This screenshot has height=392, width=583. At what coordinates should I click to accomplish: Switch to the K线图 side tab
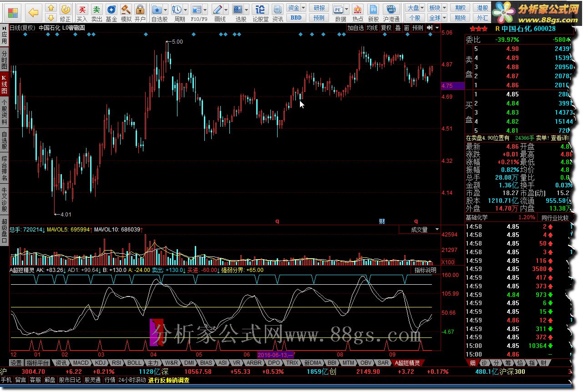coord(4,85)
